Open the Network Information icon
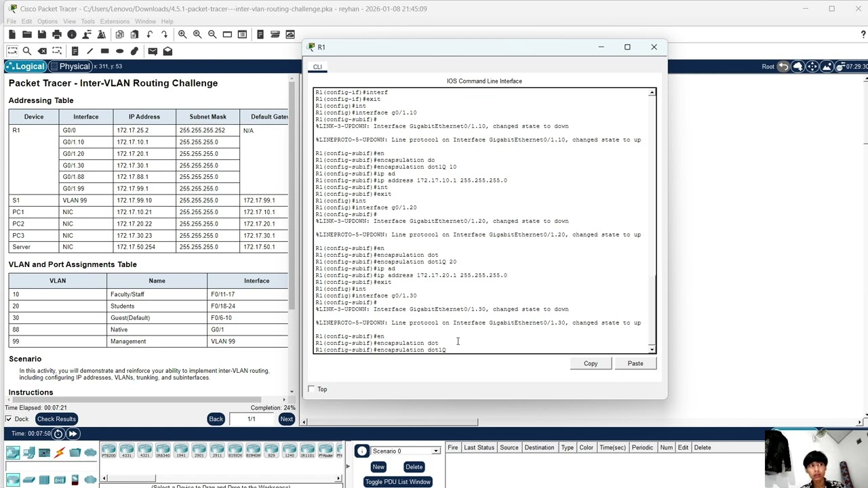 click(72, 35)
